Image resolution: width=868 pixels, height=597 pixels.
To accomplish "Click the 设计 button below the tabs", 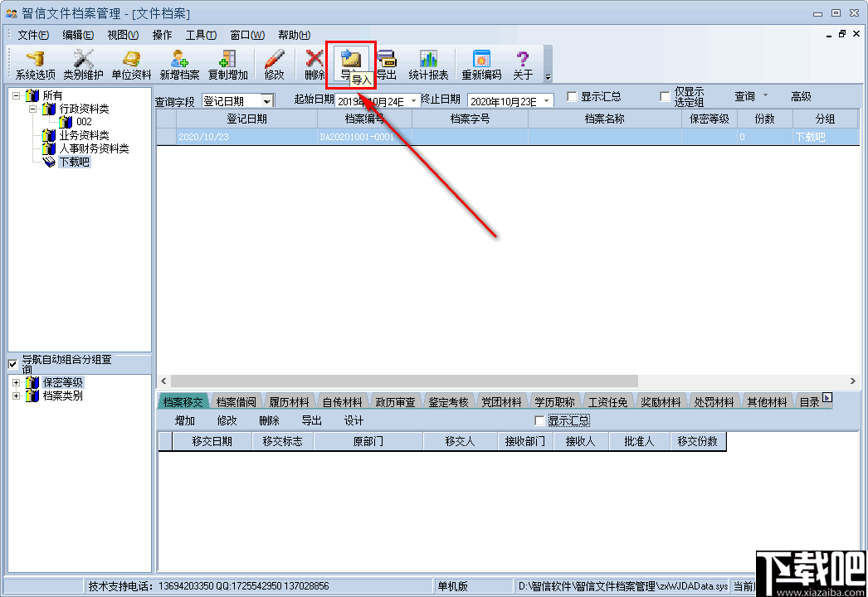I will coord(352,420).
